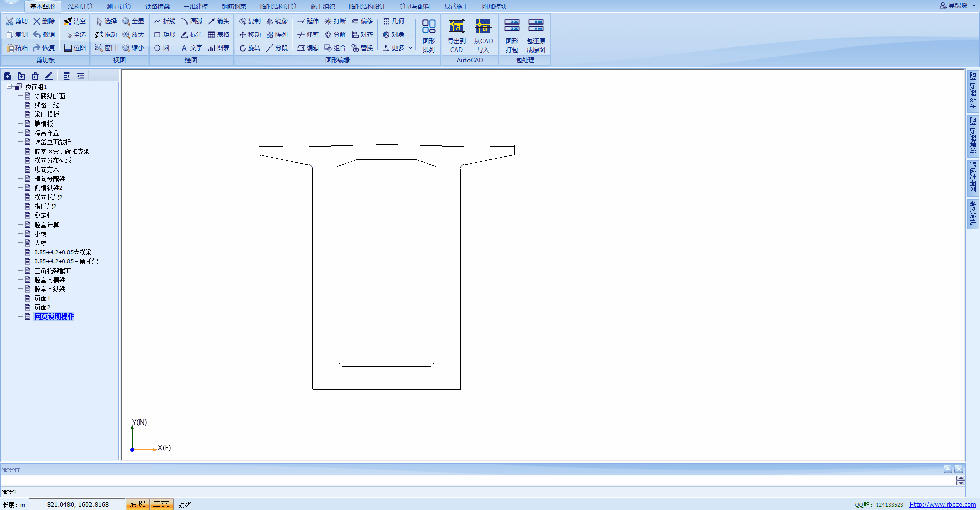Select the 梁体模板 page in tree
Image resolution: width=980 pixels, height=510 pixels.
pos(46,114)
